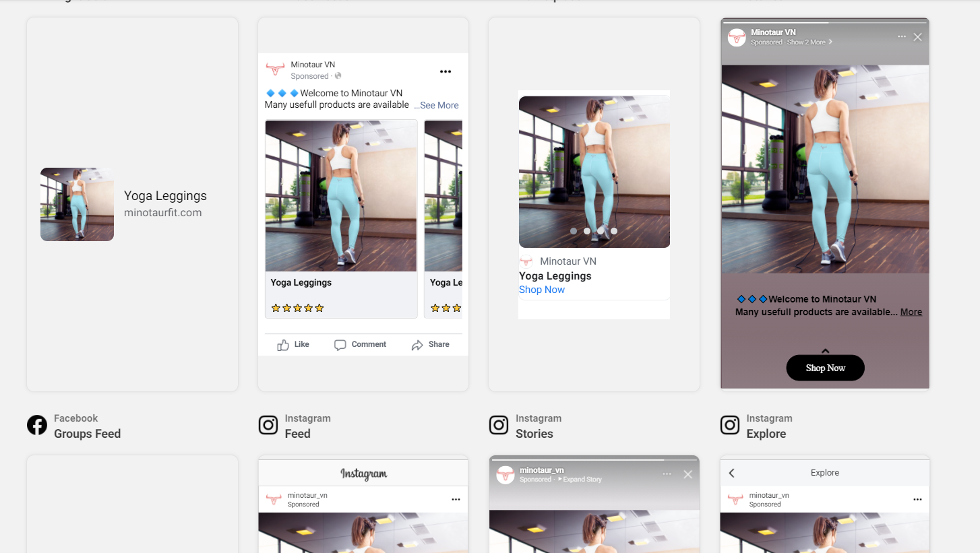Click the Yoga Leggings thumbnail image
Image resolution: width=980 pixels, height=553 pixels.
[77, 204]
